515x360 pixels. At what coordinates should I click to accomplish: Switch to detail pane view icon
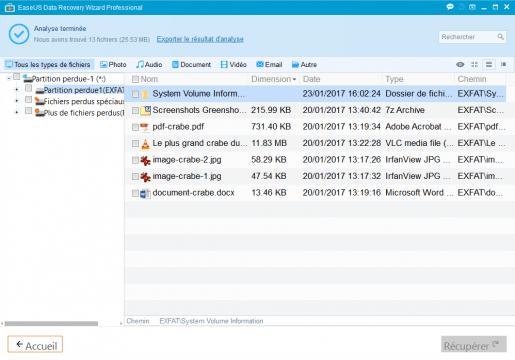(x=503, y=64)
